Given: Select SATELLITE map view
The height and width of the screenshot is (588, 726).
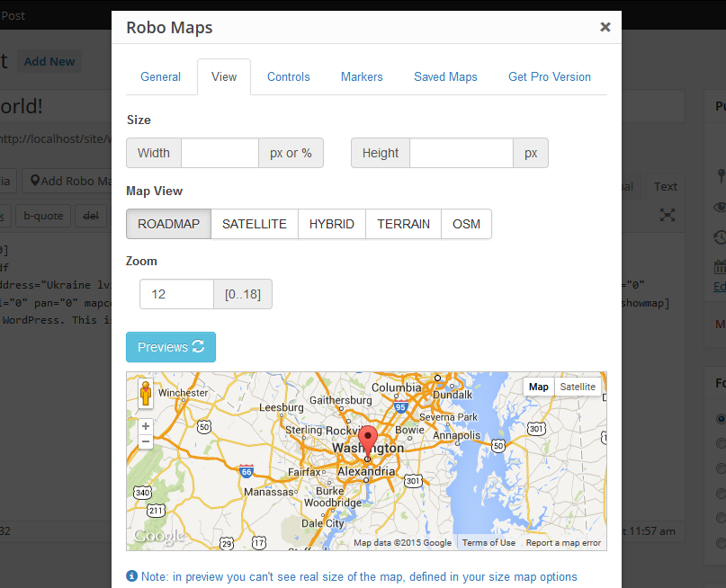Looking at the screenshot, I should click(x=255, y=224).
